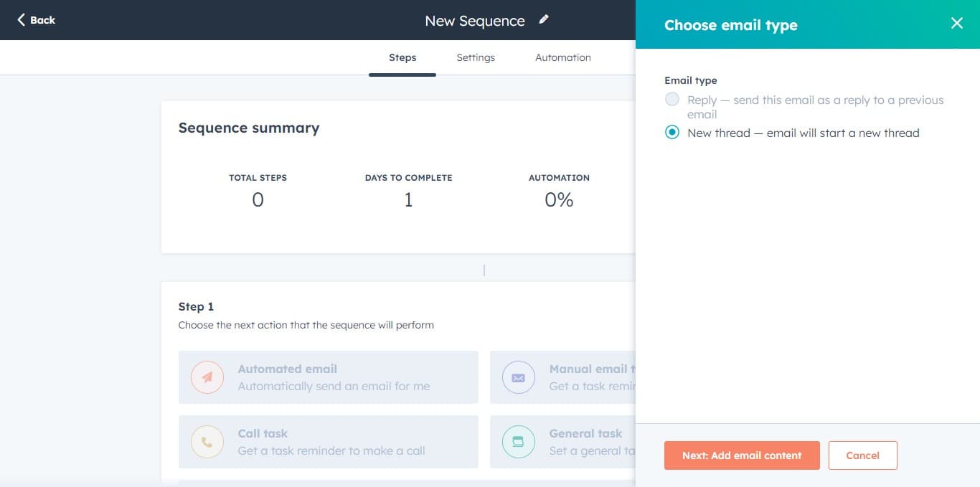Click 'Automatically send an email for me' text
The width and height of the screenshot is (980, 487).
click(334, 386)
